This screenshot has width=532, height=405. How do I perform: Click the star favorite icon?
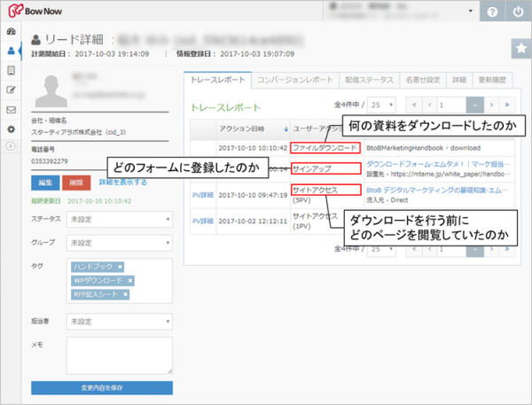pyautogui.click(x=518, y=49)
